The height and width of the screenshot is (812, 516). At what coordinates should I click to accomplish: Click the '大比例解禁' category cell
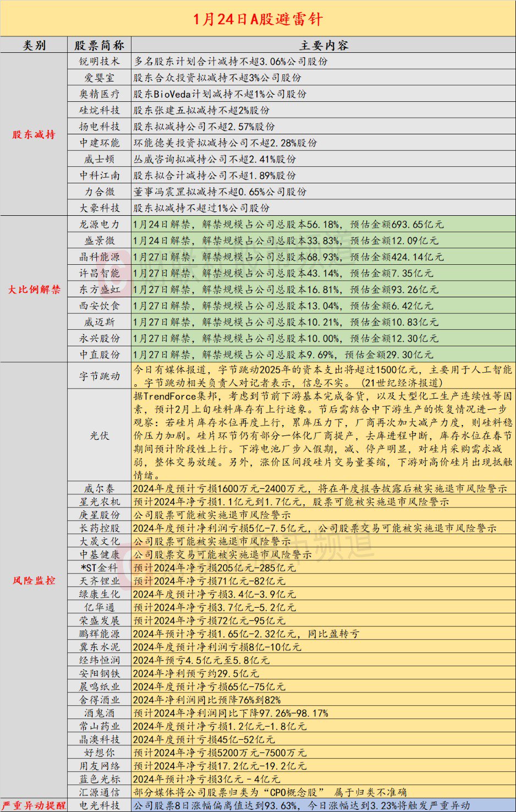coord(34,289)
